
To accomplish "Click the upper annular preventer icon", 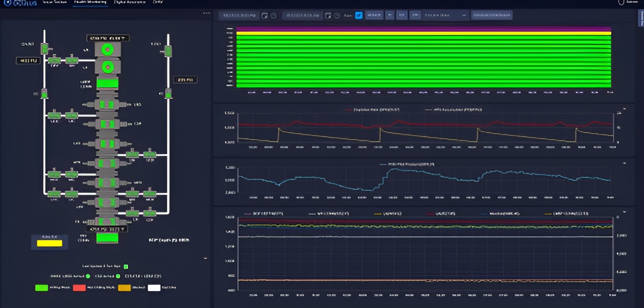I will click(107, 49).
